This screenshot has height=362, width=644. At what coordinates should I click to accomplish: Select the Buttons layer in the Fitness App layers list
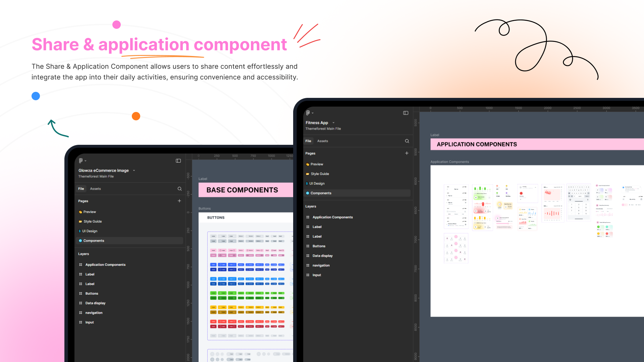pyautogui.click(x=319, y=246)
